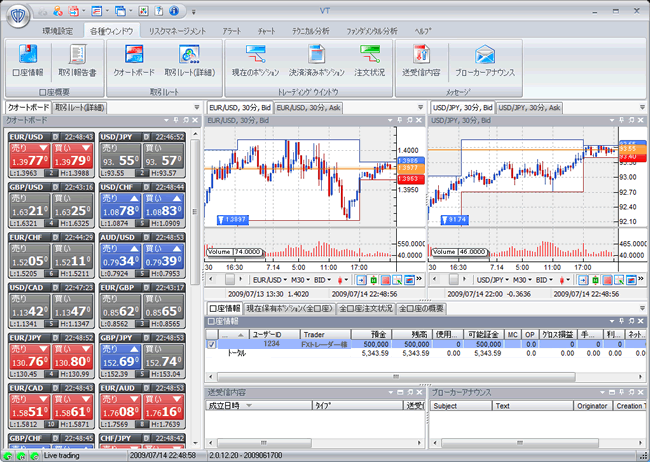Screen dimensions: 650x462
Task: Click the Live trading status bar text
Action: pos(61,455)
